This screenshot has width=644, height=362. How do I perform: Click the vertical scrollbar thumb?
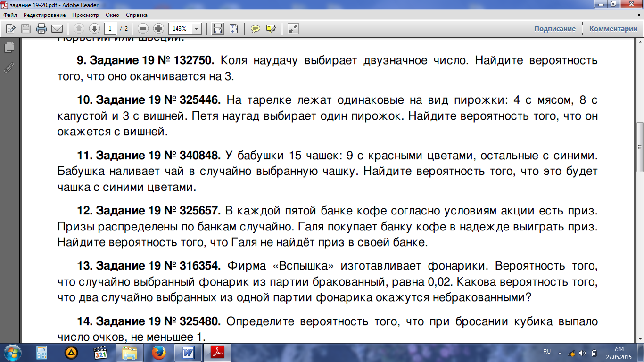pyautogui.click(x=640, y=147)
